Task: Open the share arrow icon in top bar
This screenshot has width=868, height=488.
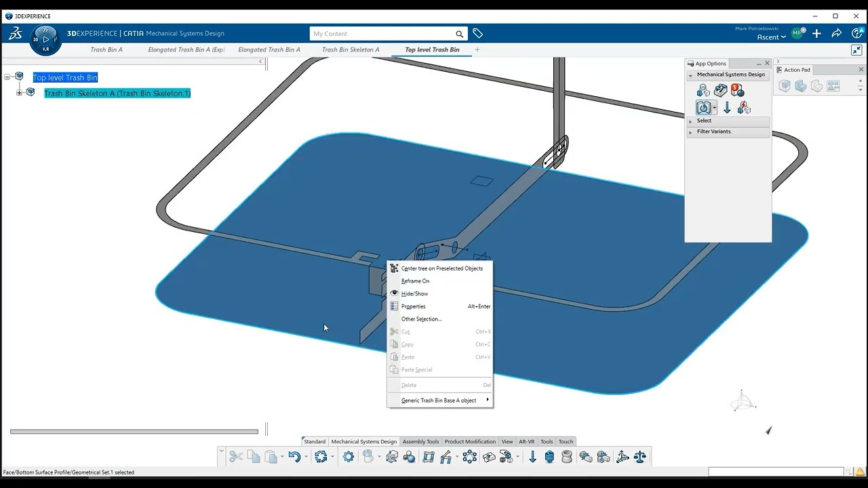Action: pos(836,33)
